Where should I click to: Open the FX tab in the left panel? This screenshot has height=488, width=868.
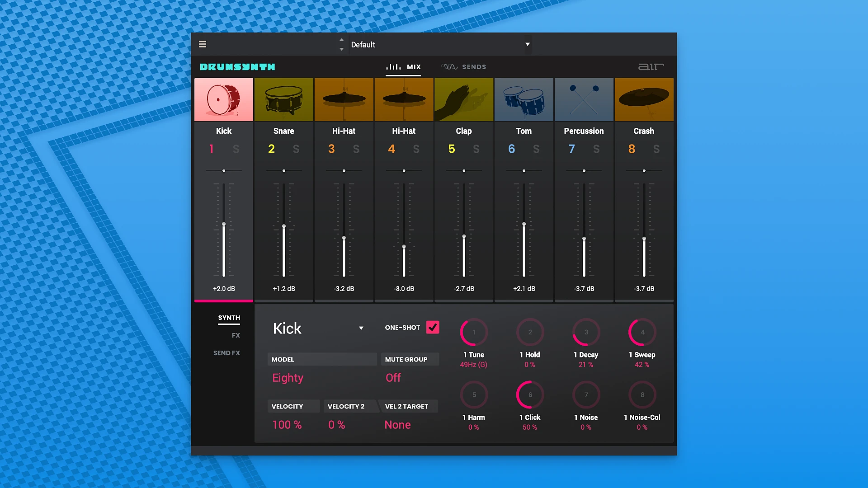point(236,335)
